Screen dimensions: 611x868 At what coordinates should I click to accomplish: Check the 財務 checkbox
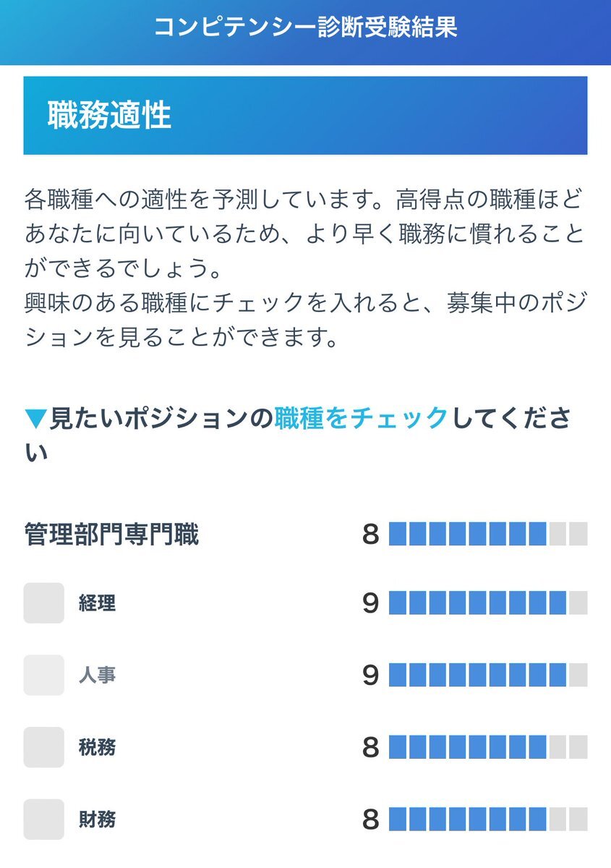pyautogui.click(x=44, y=820)
